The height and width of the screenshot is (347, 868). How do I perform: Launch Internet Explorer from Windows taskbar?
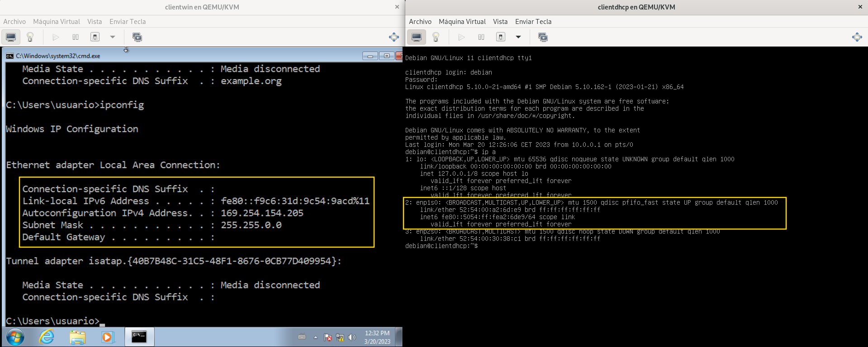point(47,337)
